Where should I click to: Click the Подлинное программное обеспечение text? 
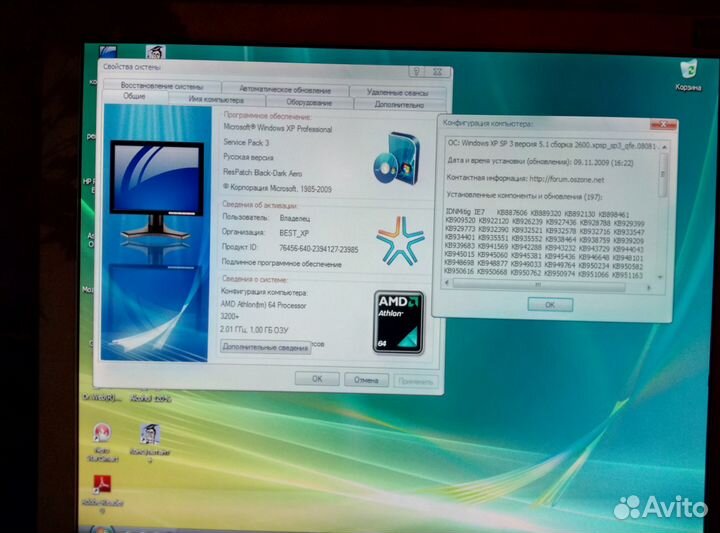281,264
